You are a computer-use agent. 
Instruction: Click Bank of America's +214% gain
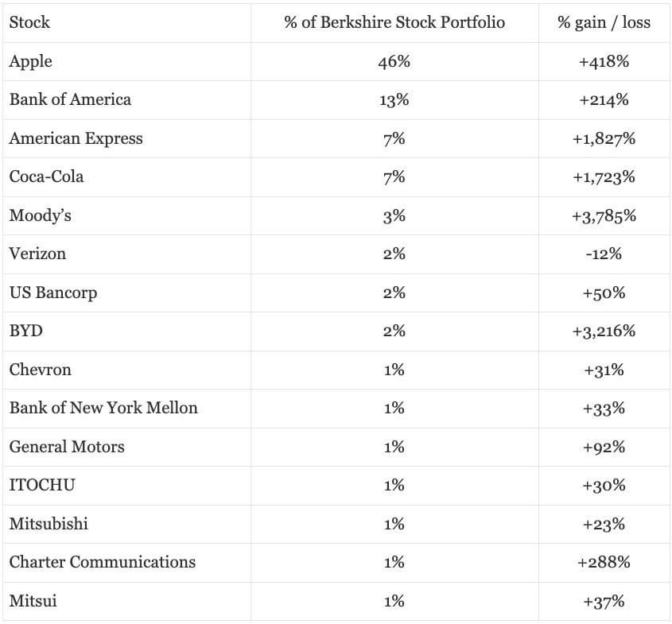[604, 100]
